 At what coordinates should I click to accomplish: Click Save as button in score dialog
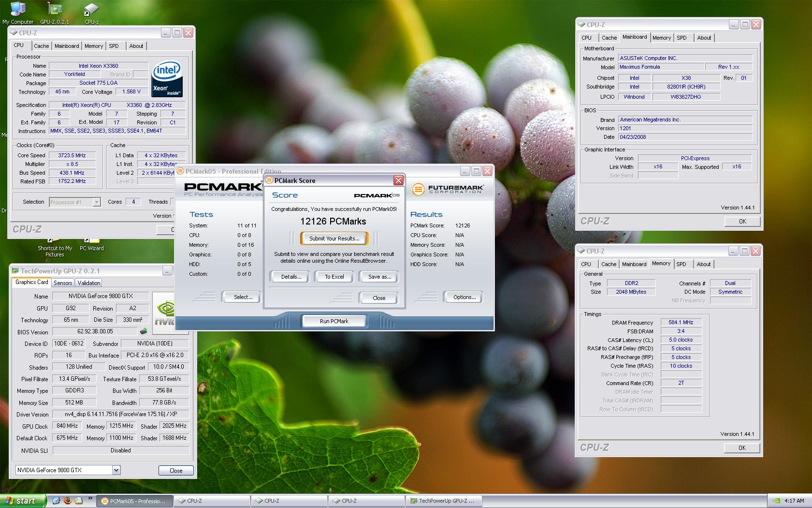click(x=379, y=277)
